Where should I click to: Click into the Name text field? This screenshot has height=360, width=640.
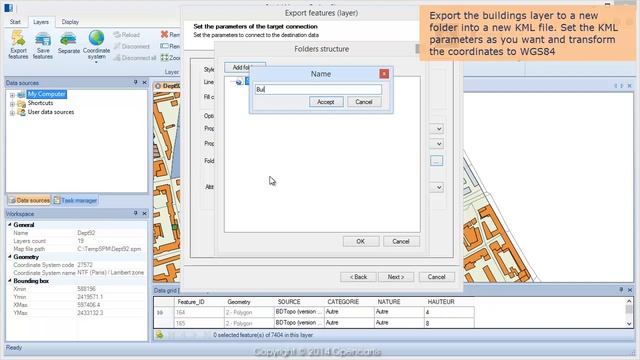click(318, 89)
